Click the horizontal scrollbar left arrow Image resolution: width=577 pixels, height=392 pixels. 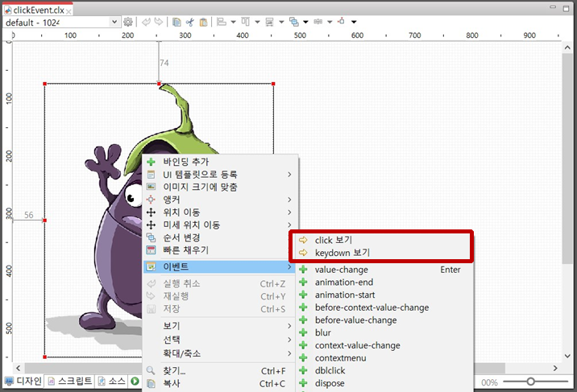tap(19, 368)
